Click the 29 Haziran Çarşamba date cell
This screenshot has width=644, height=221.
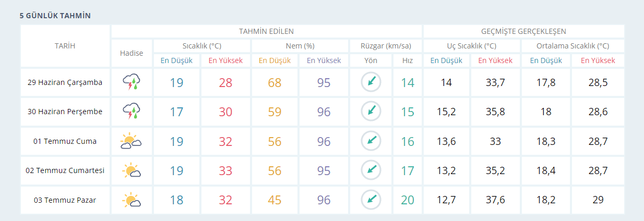[65, 82]
